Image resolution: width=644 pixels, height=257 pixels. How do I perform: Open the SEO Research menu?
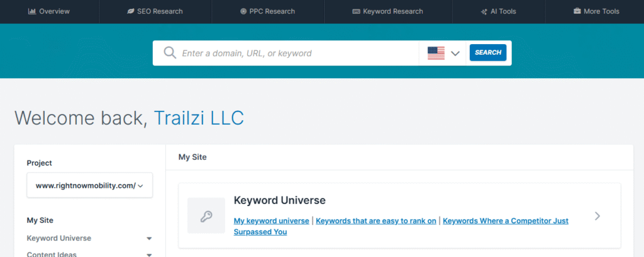pos(155,11)
